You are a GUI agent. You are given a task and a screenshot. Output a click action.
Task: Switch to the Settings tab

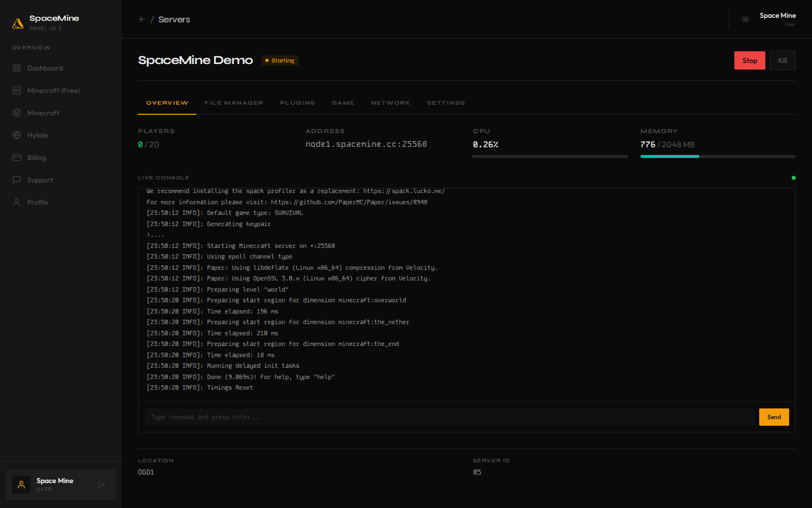coord(446,103)
